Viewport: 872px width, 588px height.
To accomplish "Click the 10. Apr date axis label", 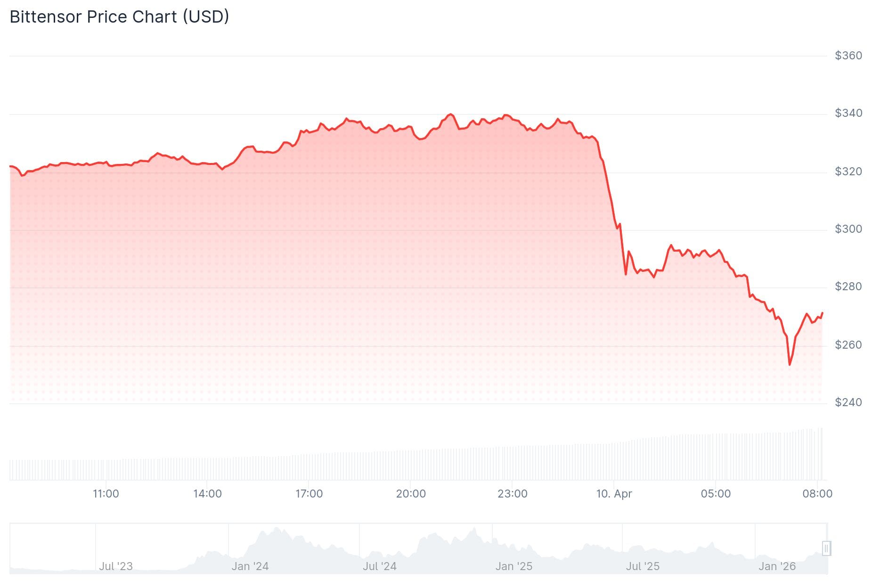I will coord(614,494).
